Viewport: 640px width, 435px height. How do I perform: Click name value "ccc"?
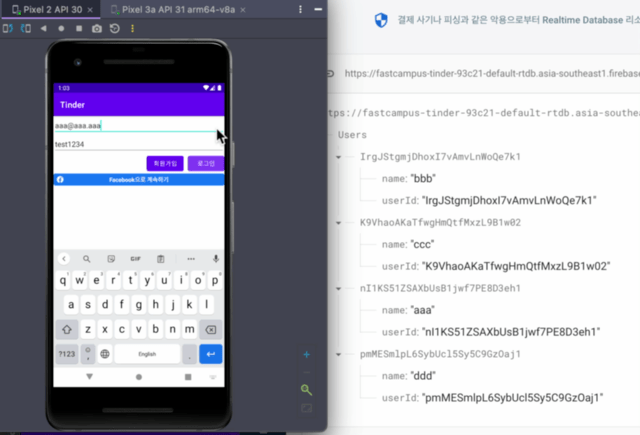(422, 244)
